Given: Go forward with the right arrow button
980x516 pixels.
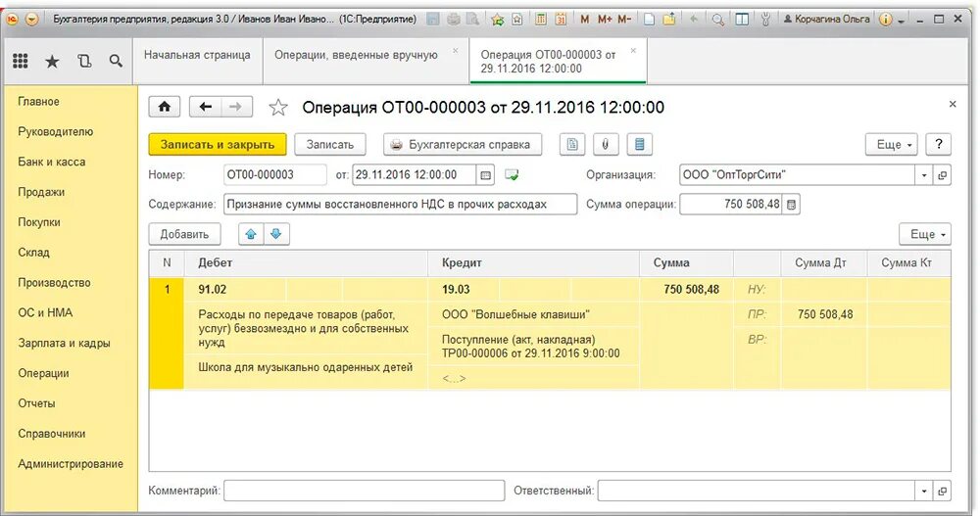Looking at the screenshot, I should pyautogui.click(x=235, y=107).
